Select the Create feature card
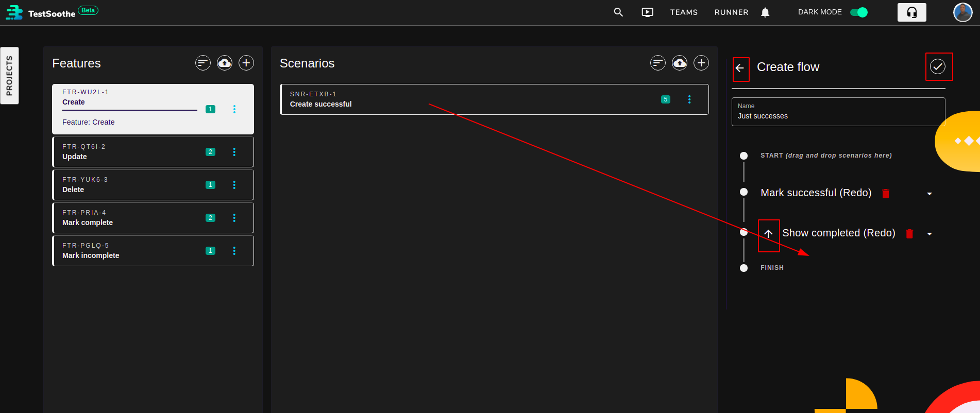Image resolution: width=980 pixels, height=413 pixels. [153, 109]
